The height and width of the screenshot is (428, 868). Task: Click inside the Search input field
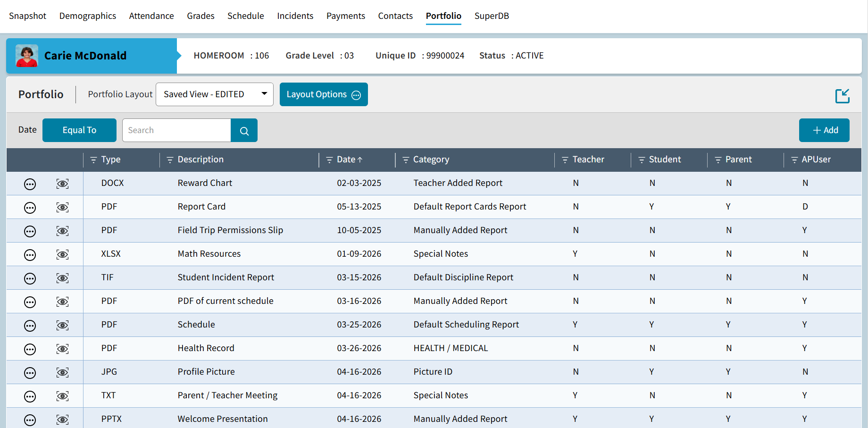point(176,130)
